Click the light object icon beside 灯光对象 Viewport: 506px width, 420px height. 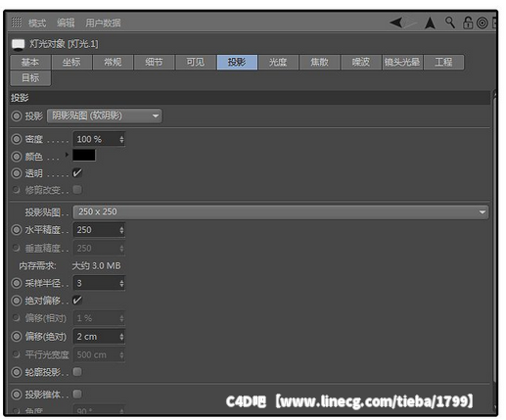coord(19,44)
